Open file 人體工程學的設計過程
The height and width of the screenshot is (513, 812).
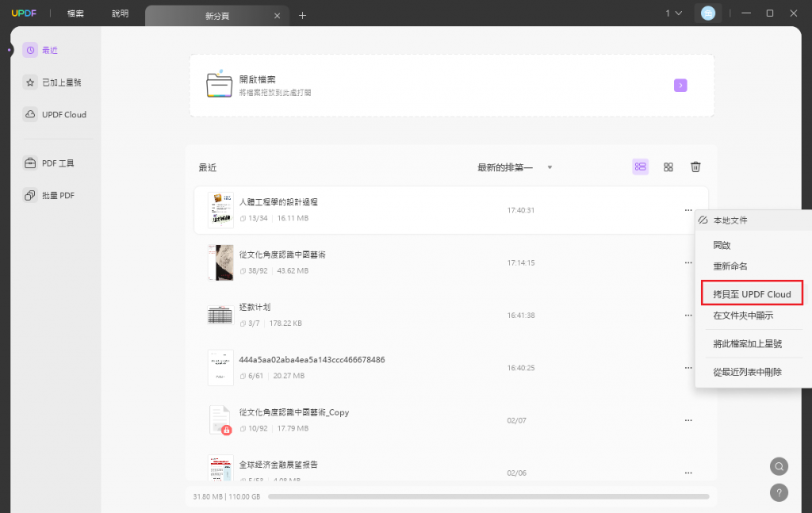[278, 202]
